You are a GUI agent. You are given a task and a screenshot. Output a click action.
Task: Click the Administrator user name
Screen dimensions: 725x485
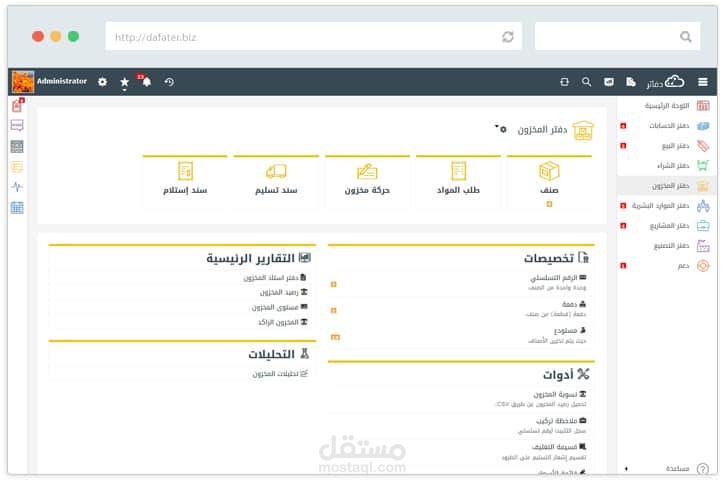coord(62,81)
